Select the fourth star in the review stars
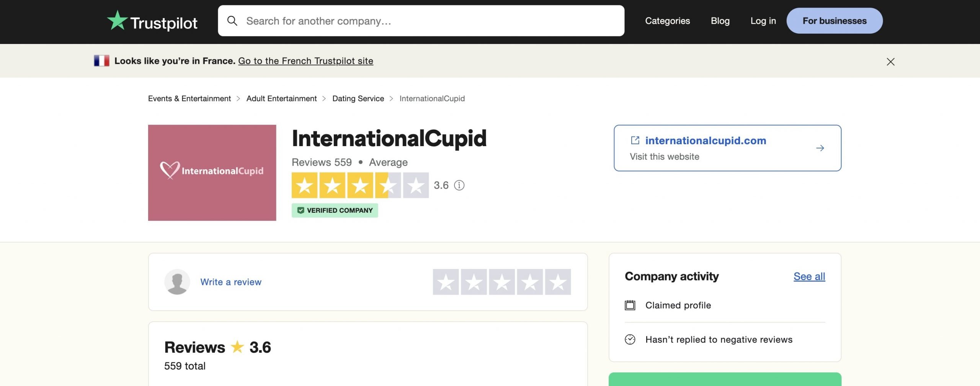This screenshot has width=980, height=386. pos(529,282)
